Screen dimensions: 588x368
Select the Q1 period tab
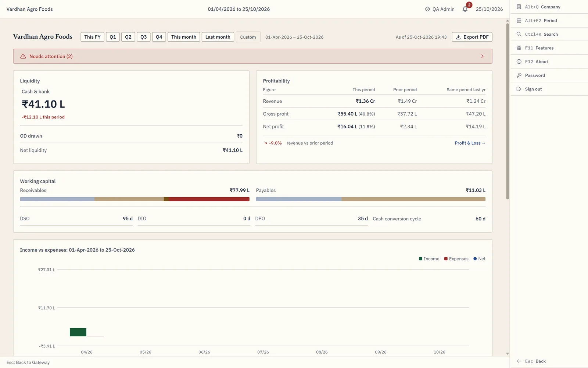point(113,37)
